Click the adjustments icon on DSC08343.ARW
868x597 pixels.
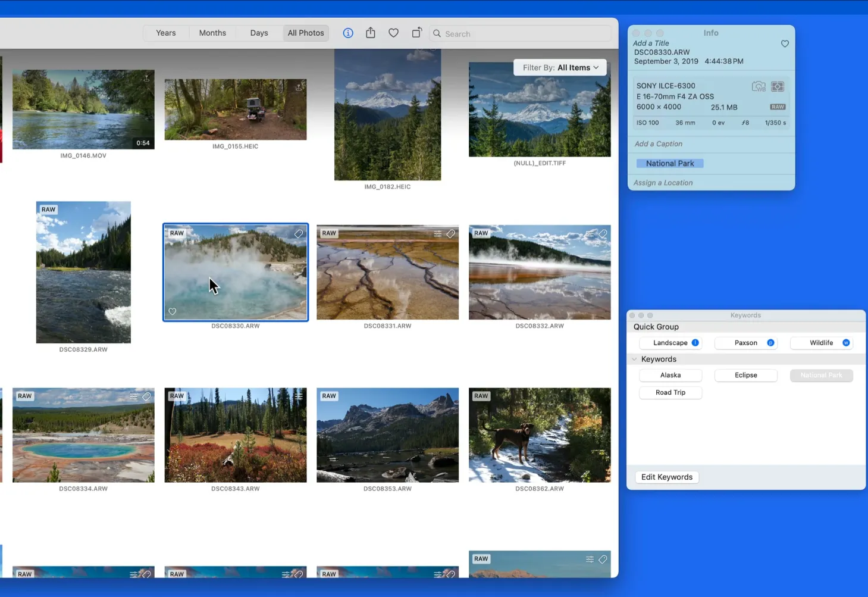[x=299, y=396]
